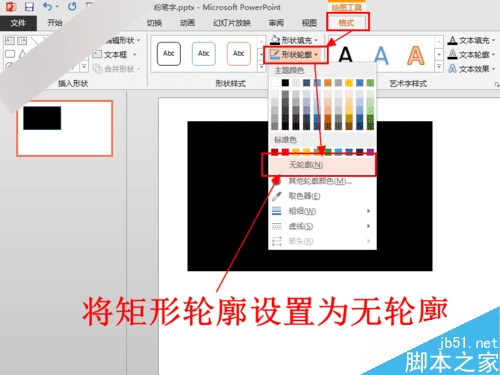Apply the black-bordered Abc shape style
This screenshot has width=500, height=375.
point(169,54)
